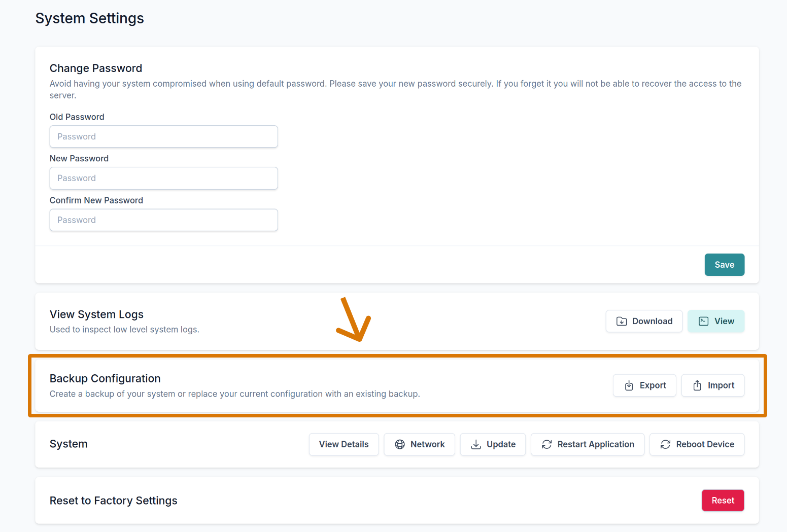Click the Backup Configuration heading
This screenshot has width=787, height=532.
(105, 378)
